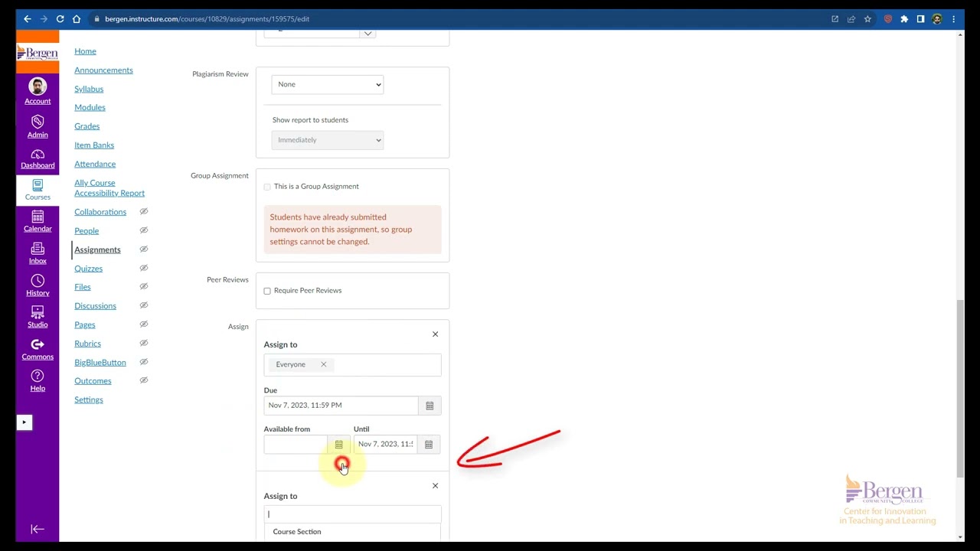Expand the small sidebar tray arrow button
Screen dimensions: 980x551
[x=24, y=422]
